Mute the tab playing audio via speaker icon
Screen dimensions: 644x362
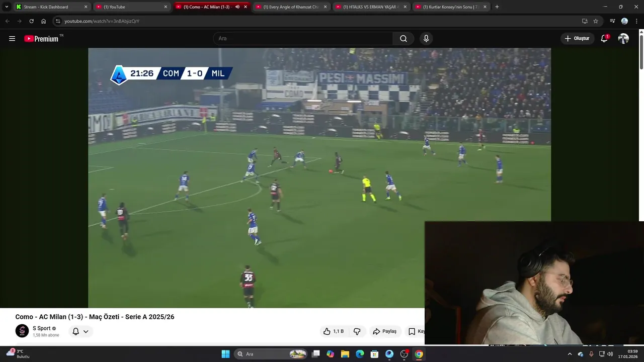pos(237,7)
